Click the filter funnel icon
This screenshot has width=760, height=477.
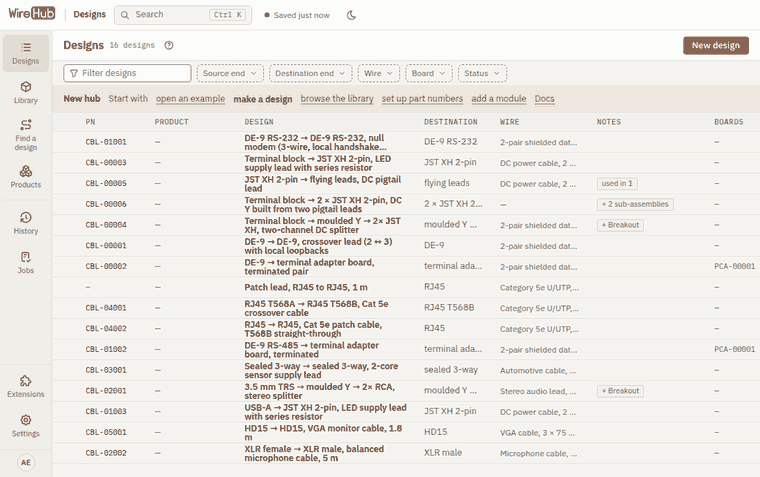tap(74, 73)
